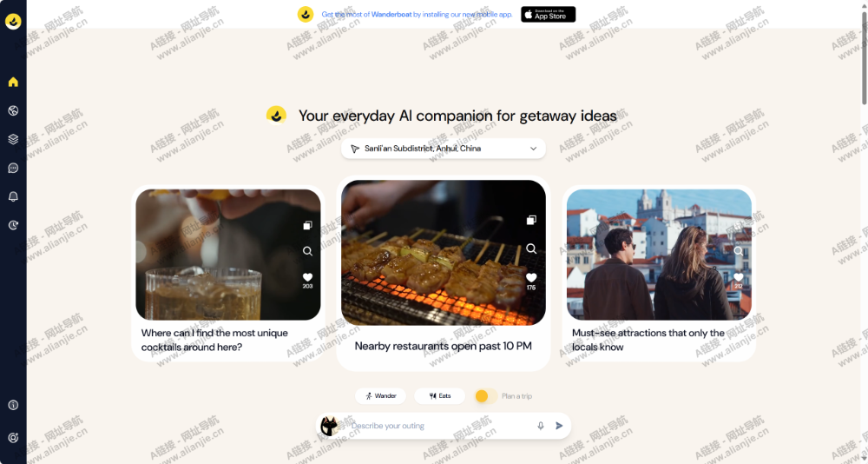The width and height of the screenshot is (868, 464).
Task: Open the layers collections icon in sidebar
Action: [13, 139]
